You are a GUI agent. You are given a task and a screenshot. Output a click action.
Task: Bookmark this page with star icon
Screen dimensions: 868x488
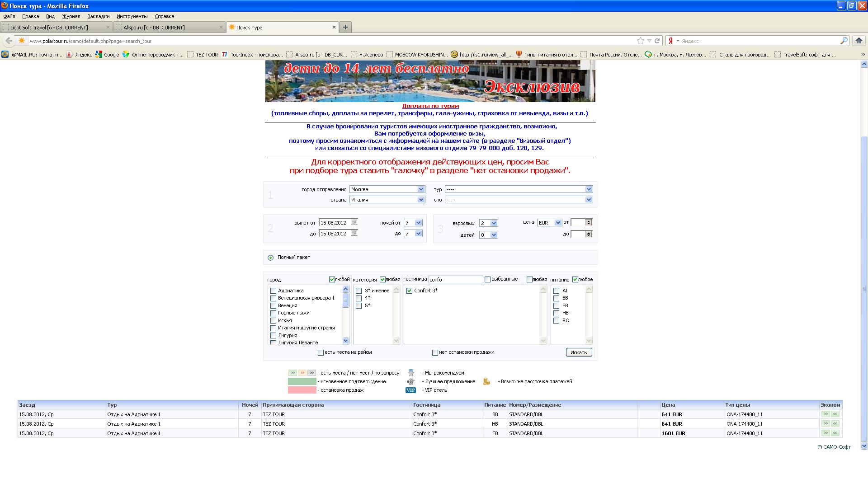click(x=640, y=41)
